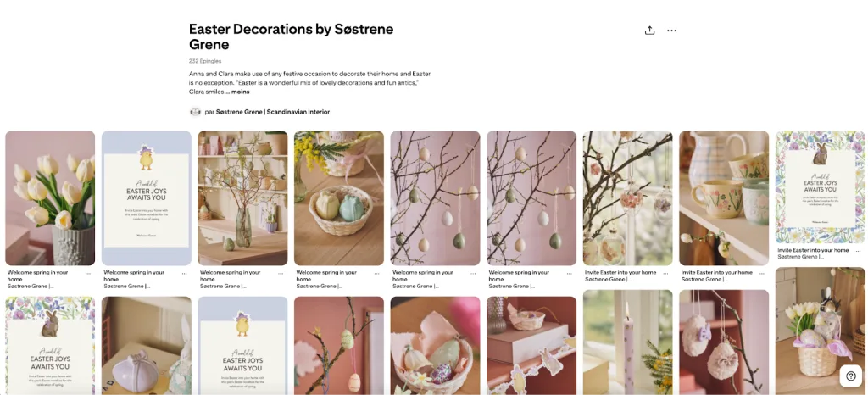
Task: Open more options for the tulips pin
Action: (x=88, y=273)
